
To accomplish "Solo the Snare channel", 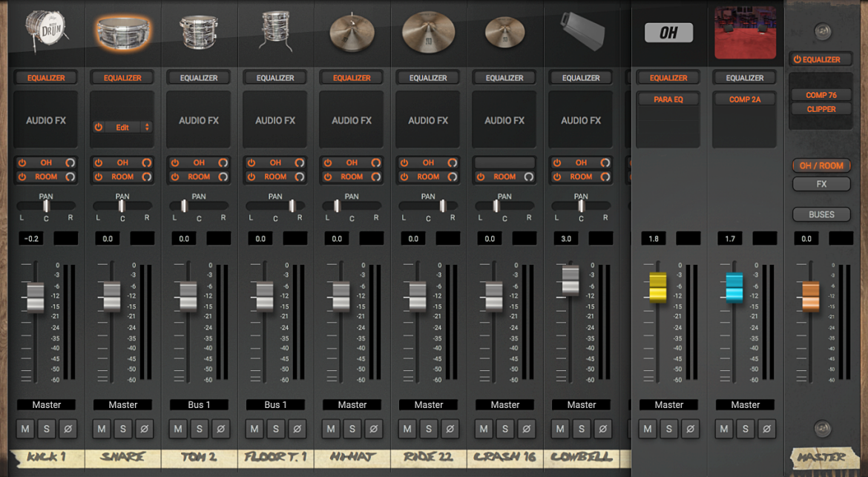I will pos(123,429).
